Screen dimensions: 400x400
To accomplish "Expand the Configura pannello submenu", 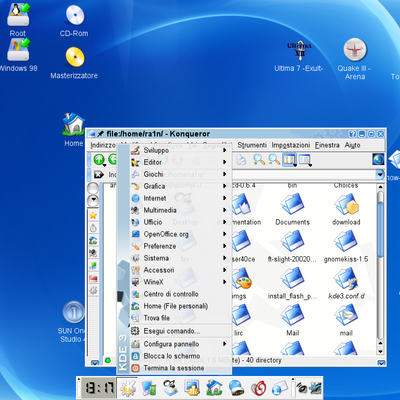I will (180, 344).
